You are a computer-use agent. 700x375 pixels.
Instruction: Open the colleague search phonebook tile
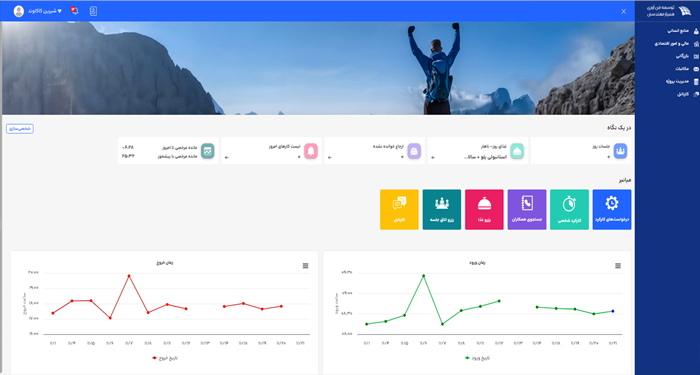(x=527, y=209)
